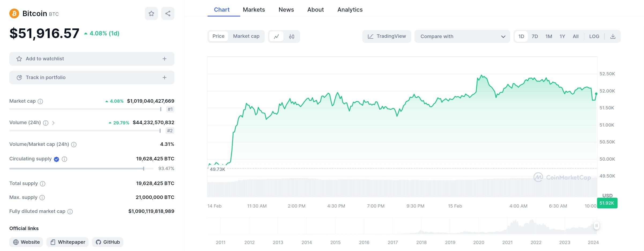The height and width of the screenshot is (251, 644).
Task: Click the Bitcoin logo icon
Action: pyautogui.click(x=14, y=13)
